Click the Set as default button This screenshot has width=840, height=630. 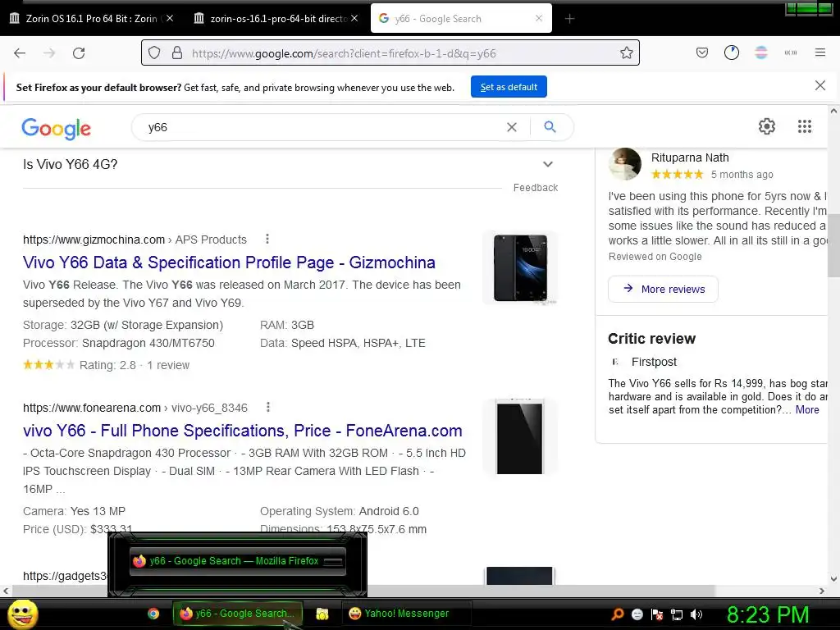point(509,87)
